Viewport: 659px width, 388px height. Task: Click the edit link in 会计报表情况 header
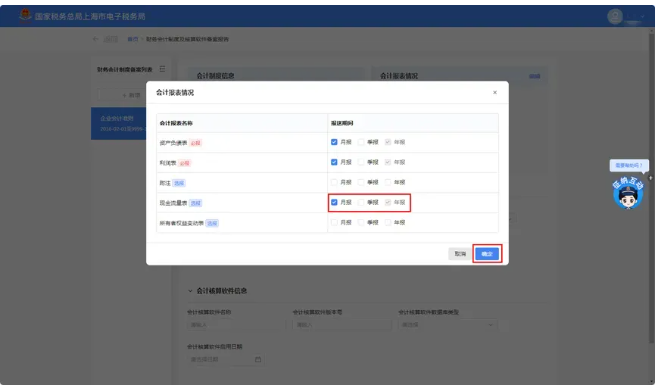(534, 76)
